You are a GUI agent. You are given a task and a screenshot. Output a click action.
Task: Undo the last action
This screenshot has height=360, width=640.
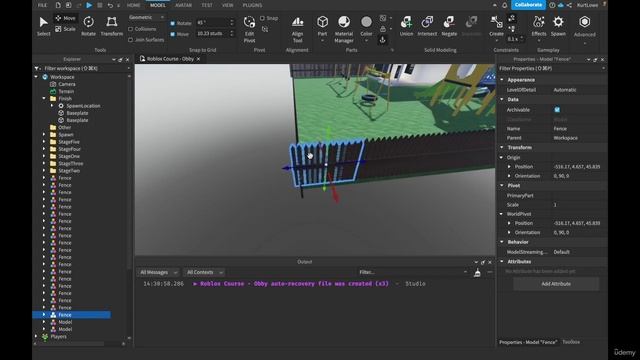110,5
